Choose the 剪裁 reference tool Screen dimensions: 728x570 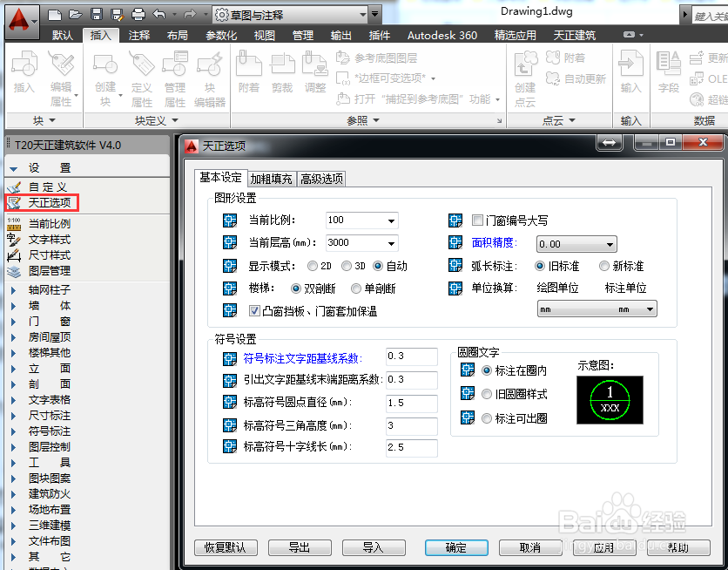click(282, 72)
